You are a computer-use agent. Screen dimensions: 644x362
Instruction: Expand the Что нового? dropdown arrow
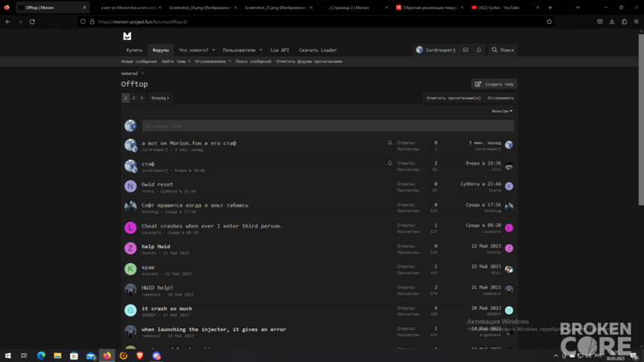click(x=213, y=50)
